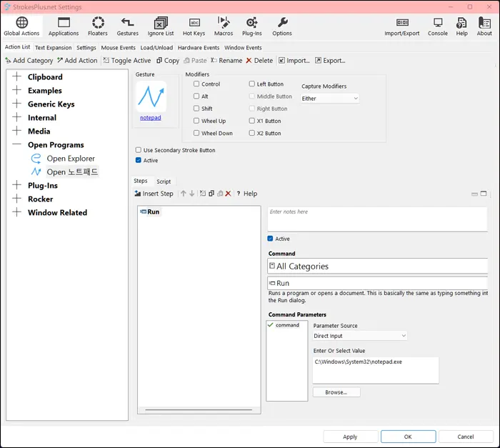This screenshot has height=448, width=500.
Task: Expand the Internal category
Action: [16, 117]
